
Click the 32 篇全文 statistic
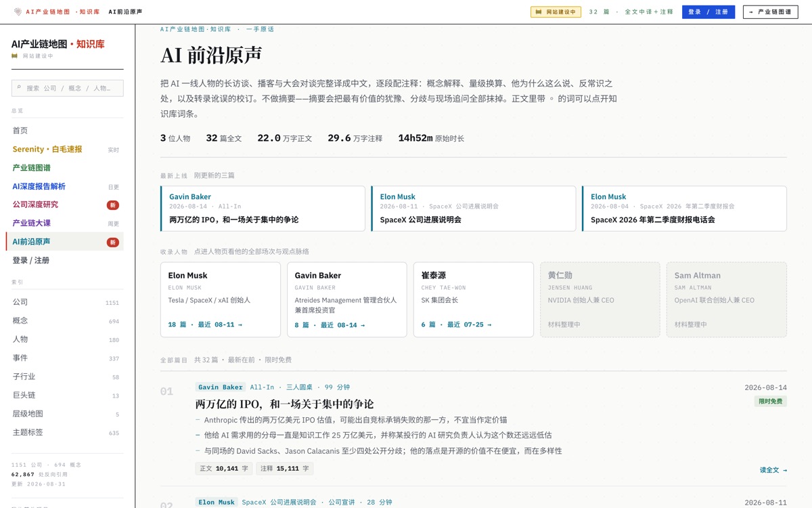click(x=224, y=138)
